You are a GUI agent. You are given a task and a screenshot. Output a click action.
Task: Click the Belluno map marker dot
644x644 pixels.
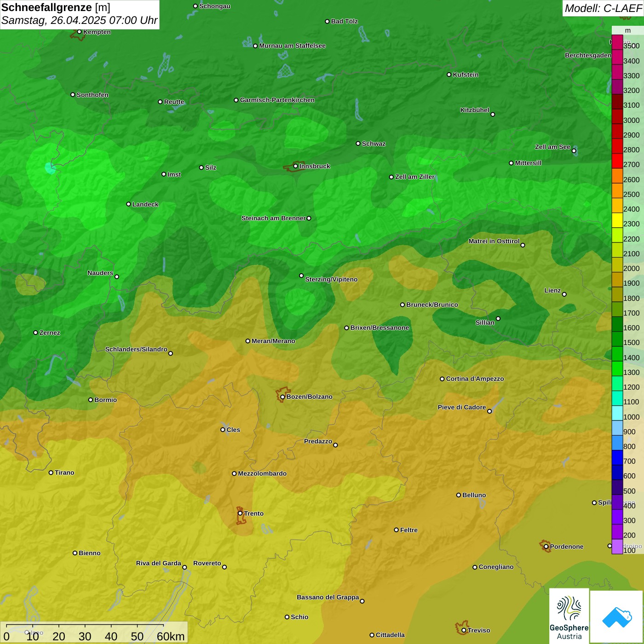[x=458, y=495]
